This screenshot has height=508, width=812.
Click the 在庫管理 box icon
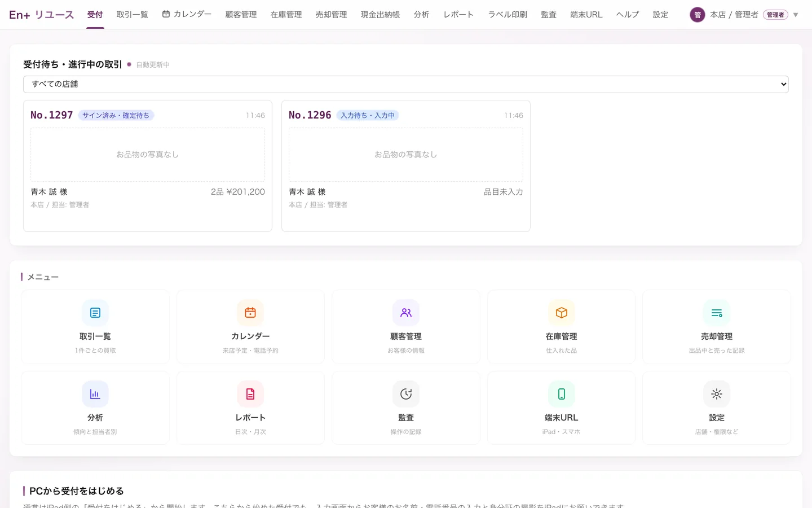(562, 313)
